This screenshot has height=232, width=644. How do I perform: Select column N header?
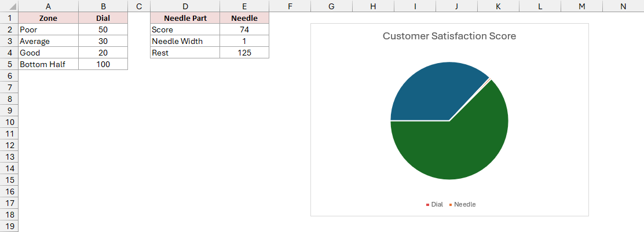(623, 6)
